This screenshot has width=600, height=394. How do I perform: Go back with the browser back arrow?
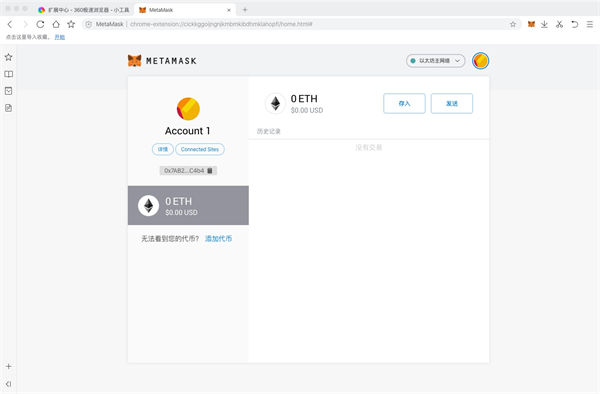[x=10, y=24]
